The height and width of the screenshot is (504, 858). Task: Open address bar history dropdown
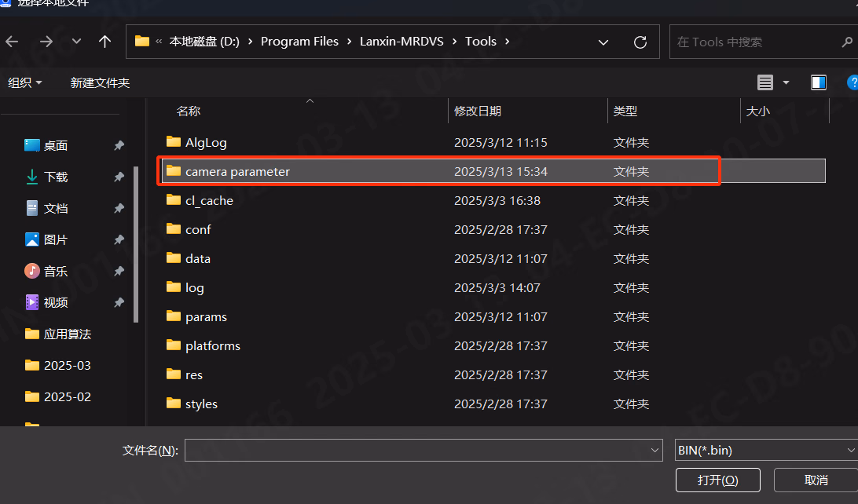[603, 42]
